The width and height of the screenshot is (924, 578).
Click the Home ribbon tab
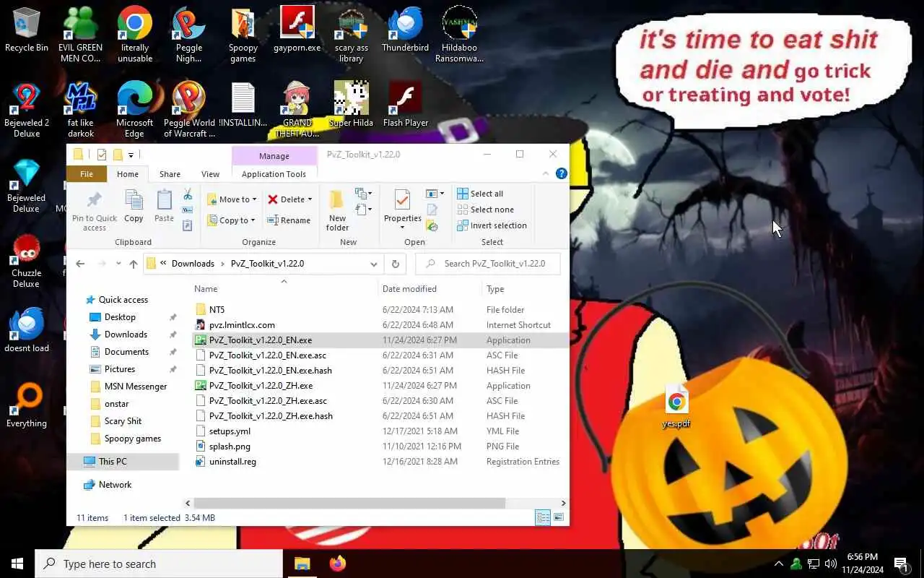(128, 174)
